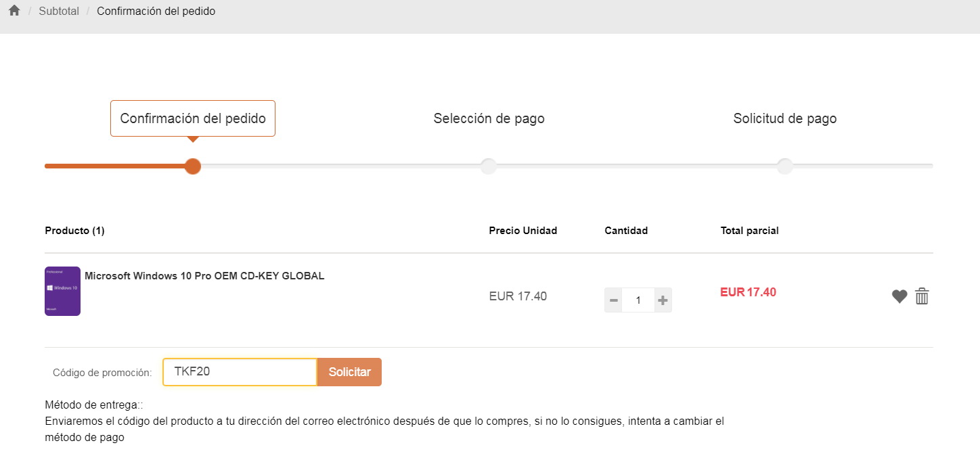Select the Solicitud de pago step
The image size is (980, 460).
pos(785,118)
